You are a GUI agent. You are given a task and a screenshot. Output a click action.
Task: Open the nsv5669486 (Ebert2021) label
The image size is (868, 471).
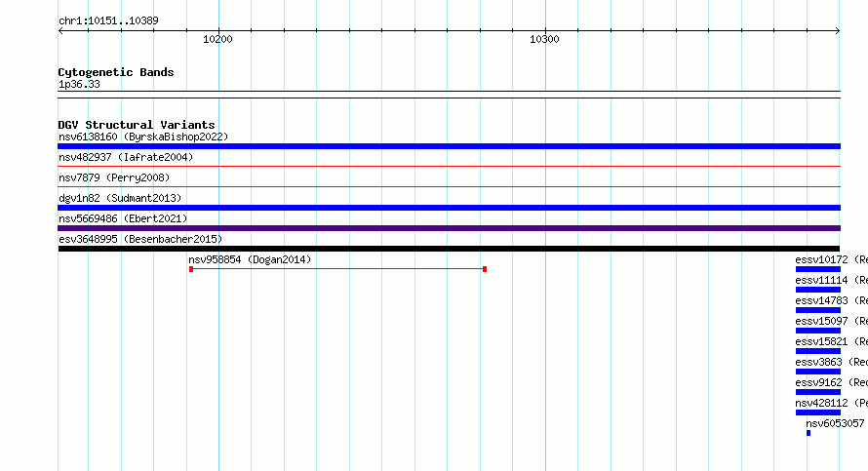(123, 218)
